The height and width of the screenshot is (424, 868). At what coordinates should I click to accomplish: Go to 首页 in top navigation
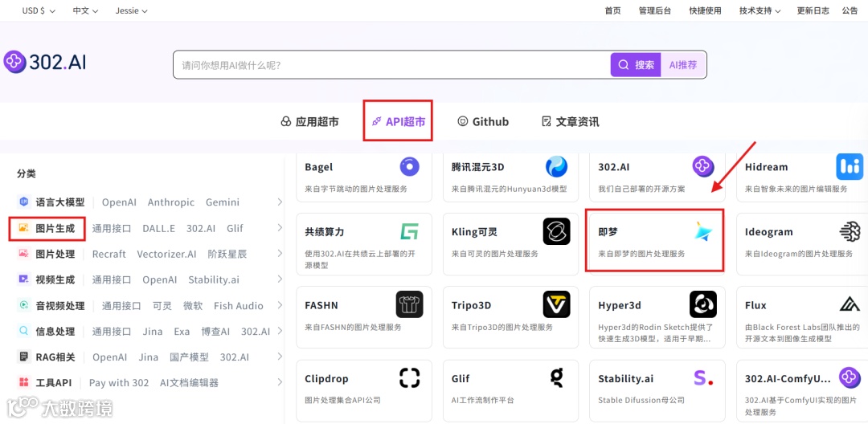click(612, 10)
